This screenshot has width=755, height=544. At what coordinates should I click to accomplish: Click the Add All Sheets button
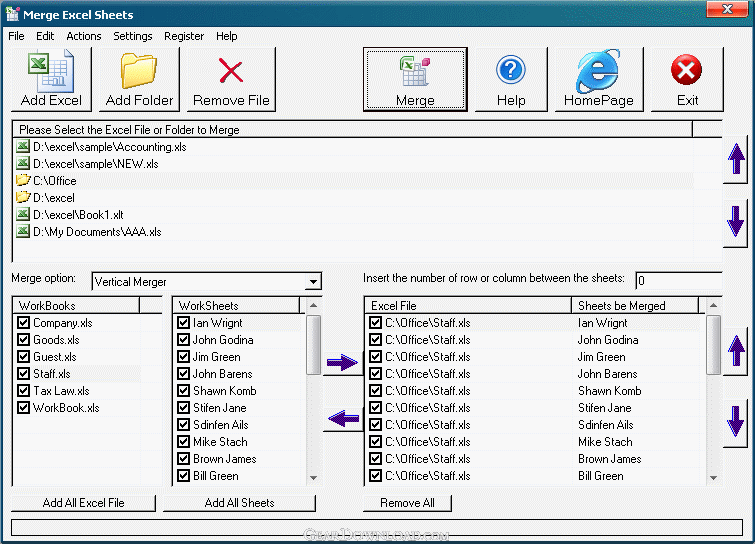(239, 503)
